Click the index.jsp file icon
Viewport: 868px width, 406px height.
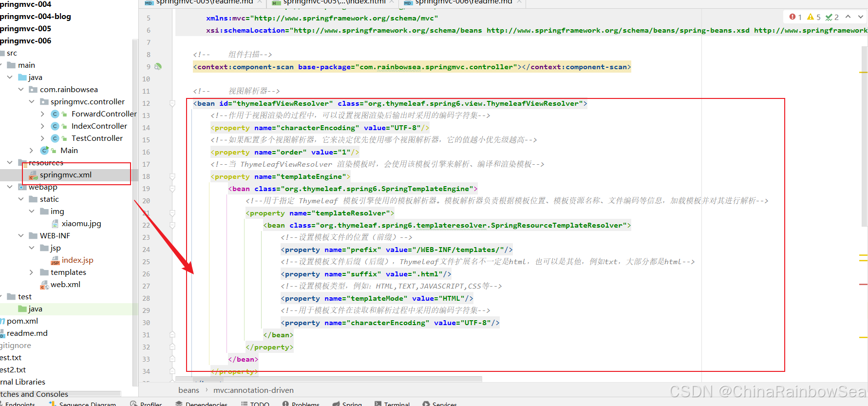tap(55, 260)
